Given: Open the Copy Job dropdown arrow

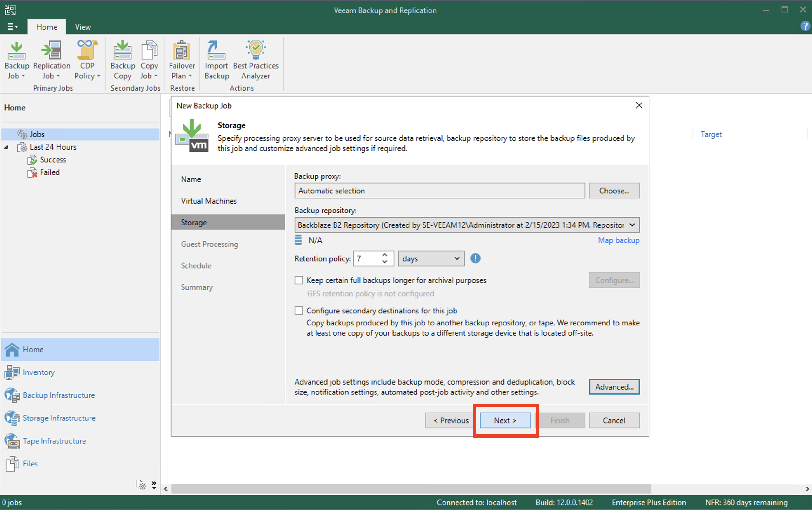Looking at the screenshot, I should (x=156, y=76).
